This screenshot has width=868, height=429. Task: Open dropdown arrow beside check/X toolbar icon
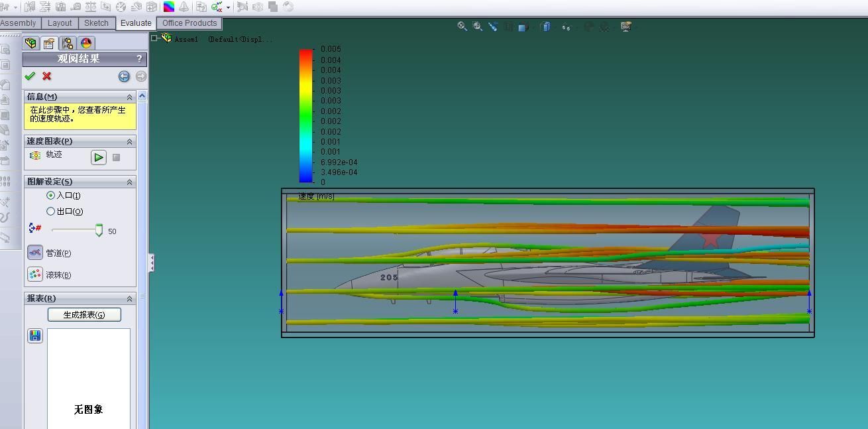(228, 7)
